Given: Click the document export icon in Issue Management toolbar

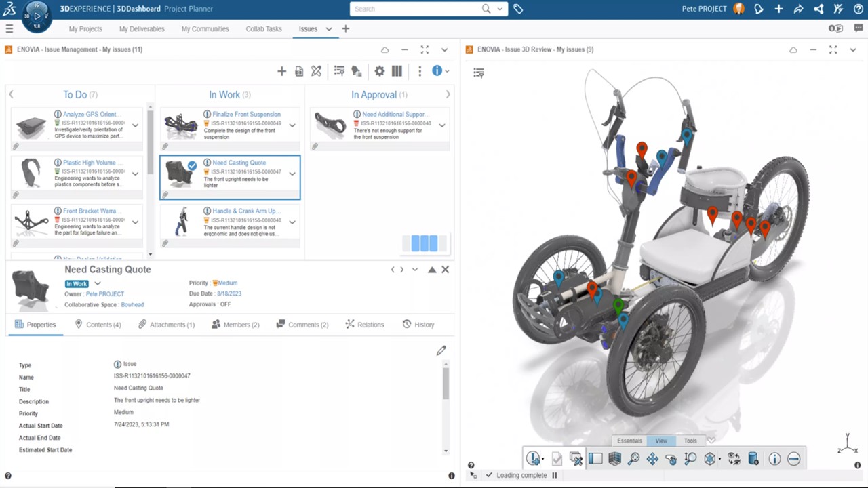Looking at the screenshot, I should coord(299,71).
